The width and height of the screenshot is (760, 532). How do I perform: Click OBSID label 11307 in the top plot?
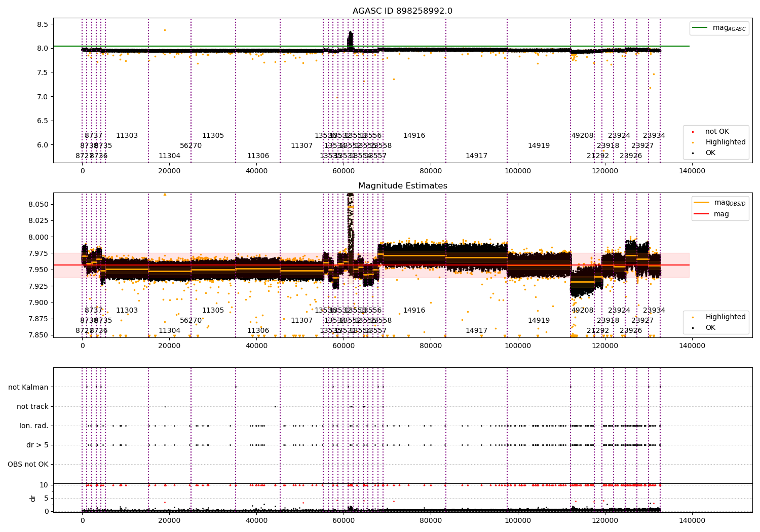(x=301, y=146)
